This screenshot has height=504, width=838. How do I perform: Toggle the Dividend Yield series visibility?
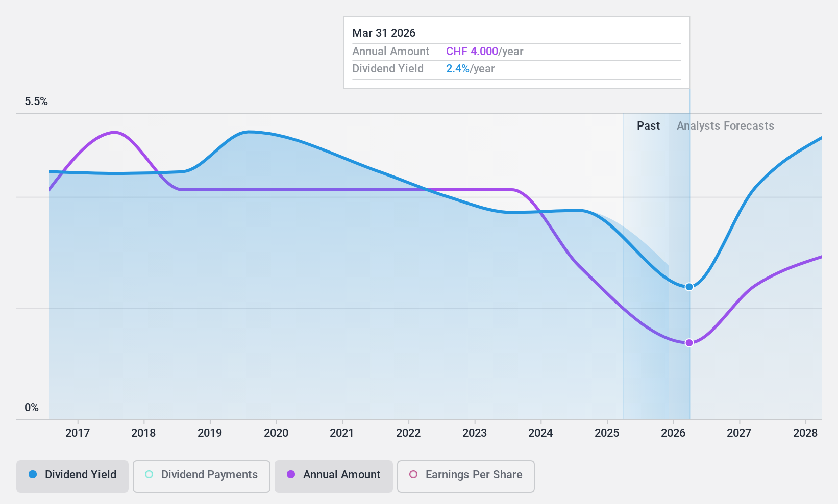[72, 475]
